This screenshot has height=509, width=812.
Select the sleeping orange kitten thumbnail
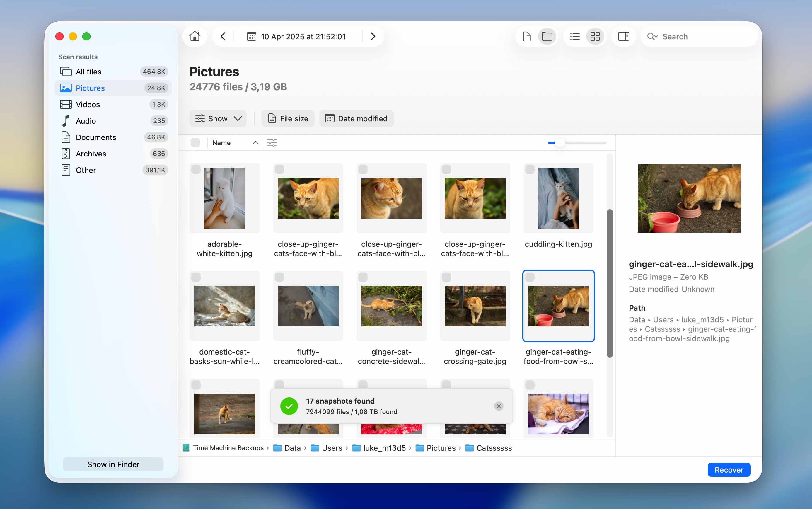pyautogui.click(x=558, y=413)
